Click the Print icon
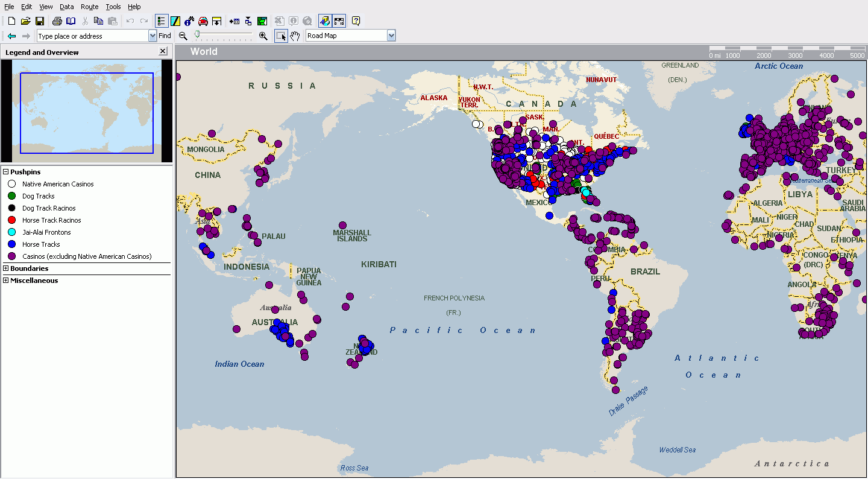Image resolution: width=868 pixels, height=479 pixels. pos(57,21)
